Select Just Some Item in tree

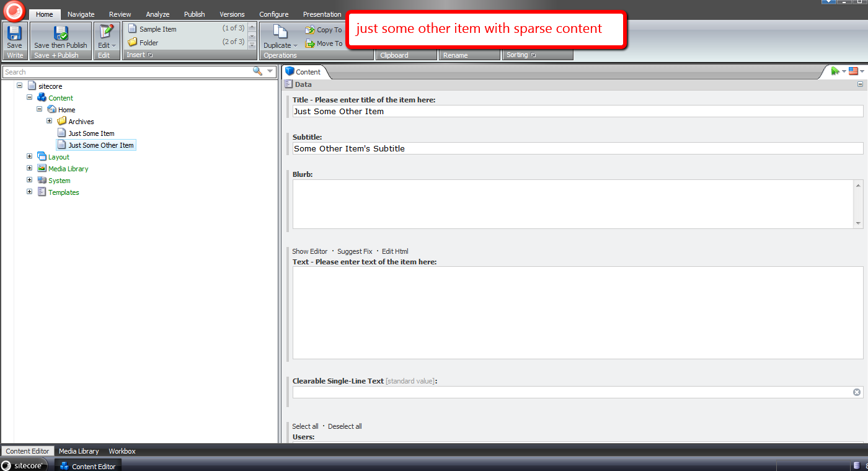click(91, 133)
